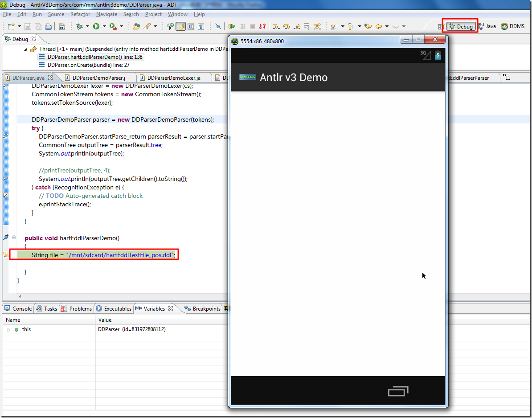
Task: Click the Save icon in toolbar
Action: (x=28, y=26)
